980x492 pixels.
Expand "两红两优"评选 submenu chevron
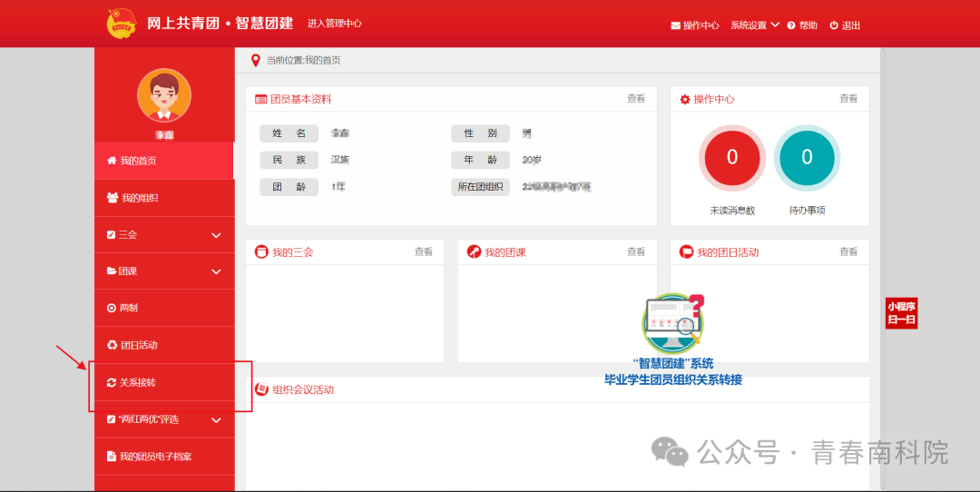click(216, 420)
